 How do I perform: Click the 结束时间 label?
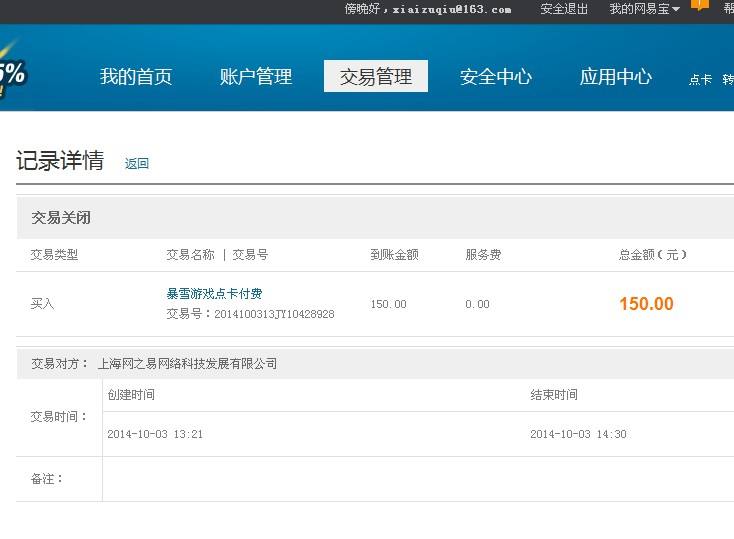click(x=554, y=395)
